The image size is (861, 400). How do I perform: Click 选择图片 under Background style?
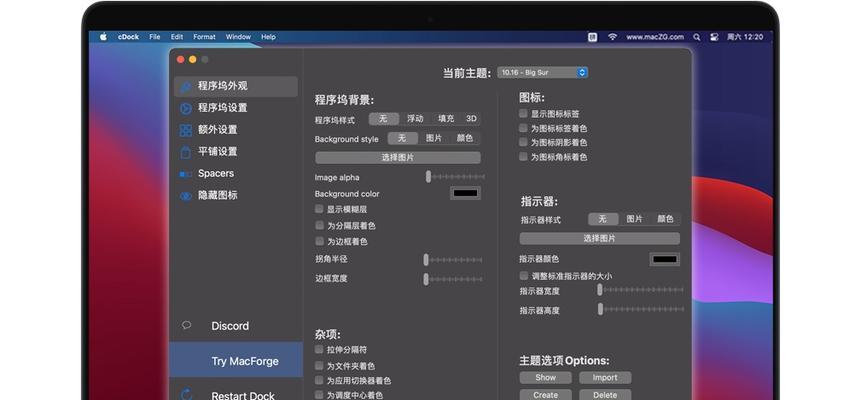(x=398, y=158)
